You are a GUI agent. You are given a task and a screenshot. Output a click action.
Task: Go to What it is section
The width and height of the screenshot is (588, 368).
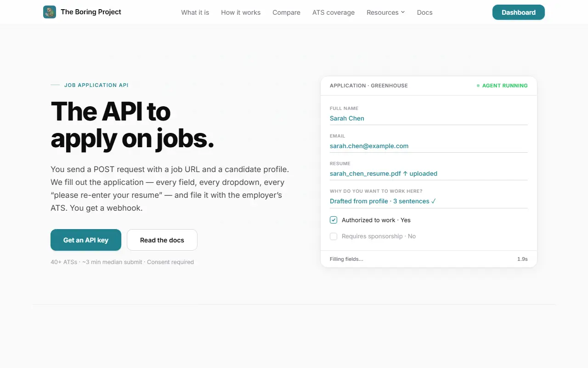point(195,12)
